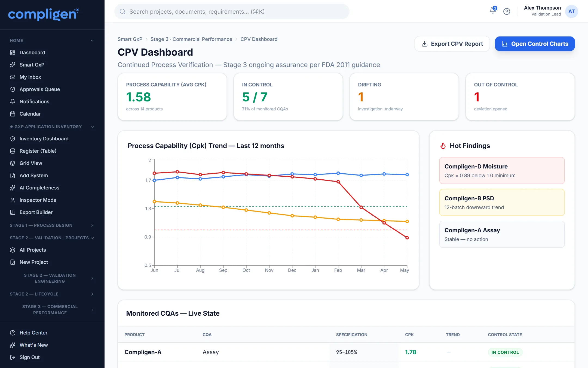Click the Smart GxP sparkle icon
The width and height of the screenshot is (588, 368).
click(13, 65)
